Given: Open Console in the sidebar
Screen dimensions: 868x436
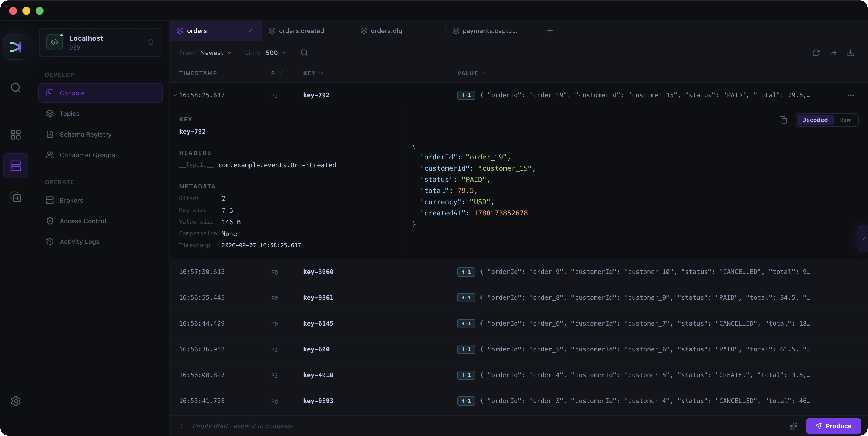Looking at the screenshot, I should tap(100, 93).
